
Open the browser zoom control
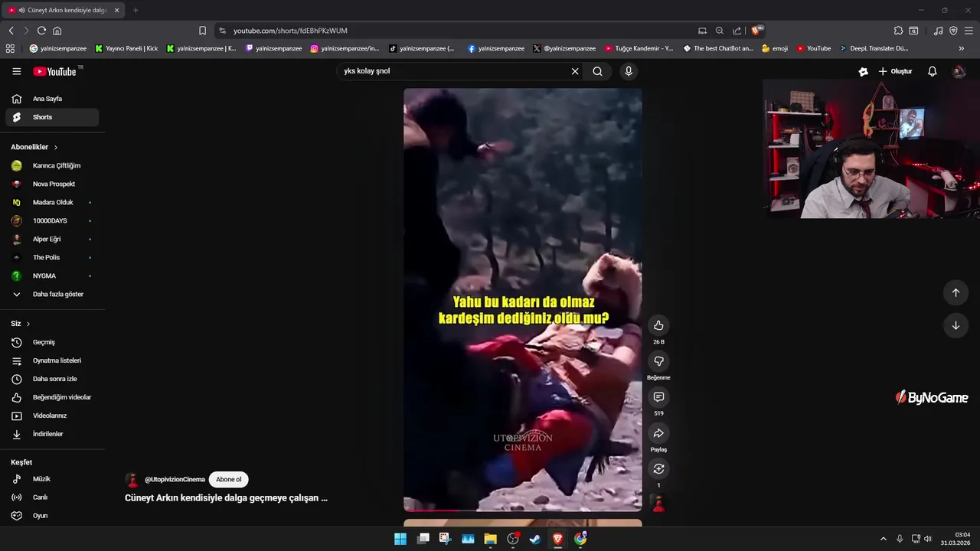click(x=719, y=31)
